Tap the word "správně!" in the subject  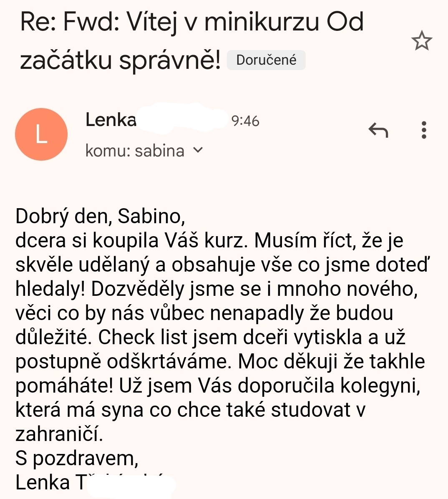click(170, 60)
